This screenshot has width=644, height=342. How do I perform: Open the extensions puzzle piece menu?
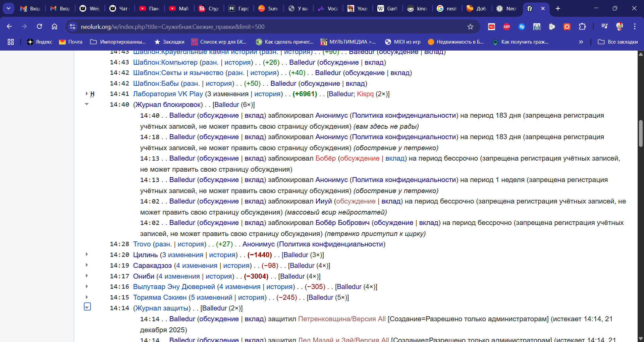click(x=582, y=26)
